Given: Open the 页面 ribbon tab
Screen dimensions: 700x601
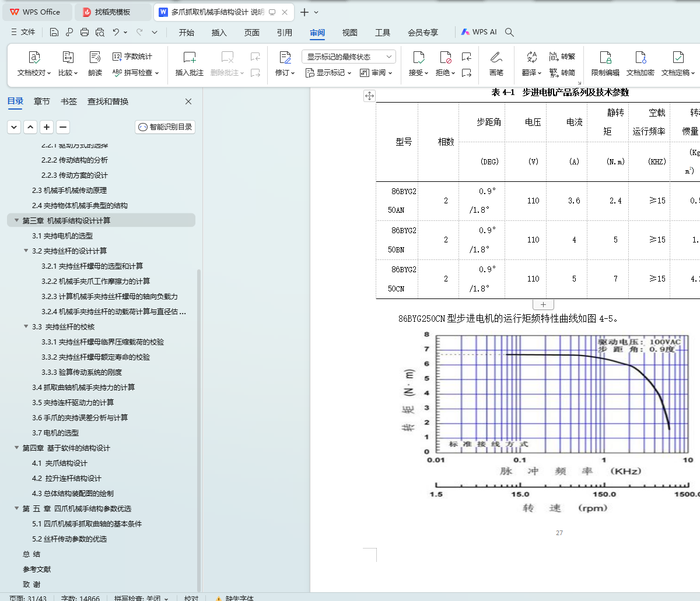Looking at the screenshot, I should (252, 33).
